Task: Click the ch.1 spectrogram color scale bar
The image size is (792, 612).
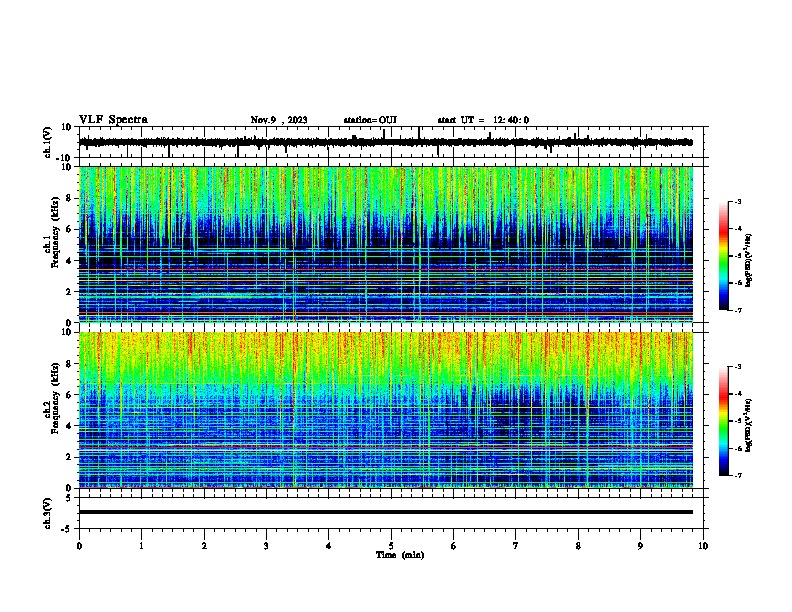Action: (x=724, y=256)
